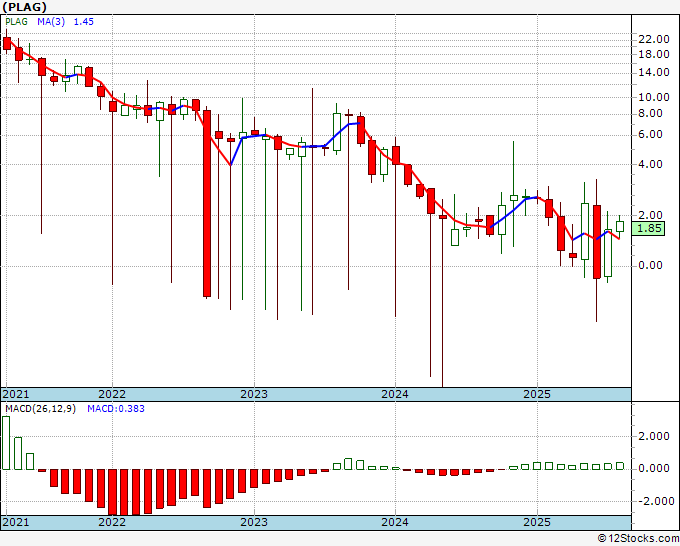Click the last green candle near 1.85
This screenshot has height=546, width=680.
click(x=620, y=226)
